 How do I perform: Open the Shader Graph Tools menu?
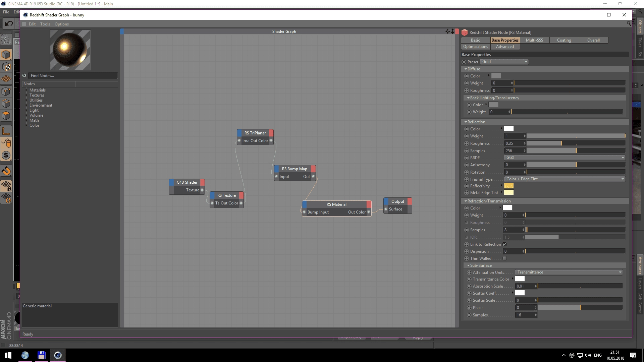click(x=45, y=24)
